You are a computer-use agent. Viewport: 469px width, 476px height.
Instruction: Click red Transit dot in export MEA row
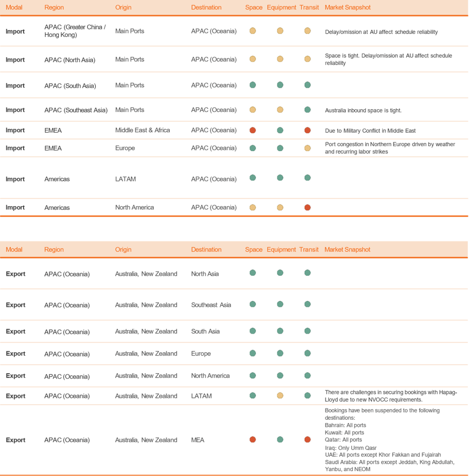pyautogui.click(x=307, y=440)
